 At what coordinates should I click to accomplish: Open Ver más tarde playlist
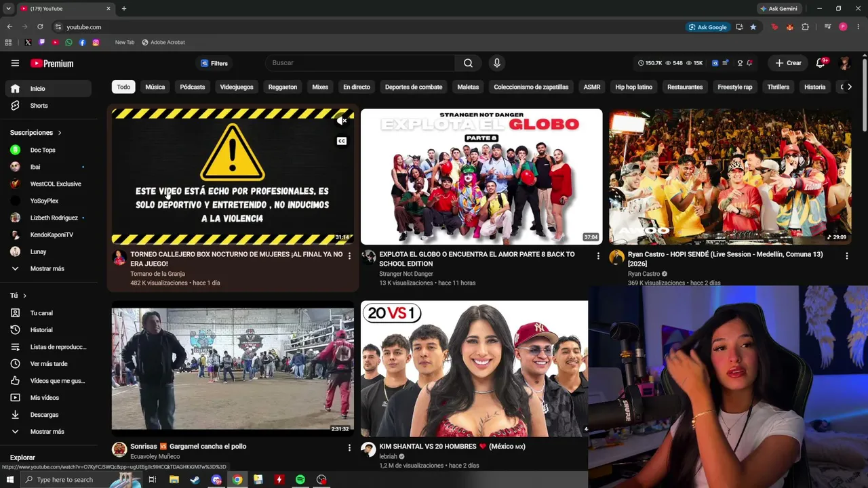[47, 364]
